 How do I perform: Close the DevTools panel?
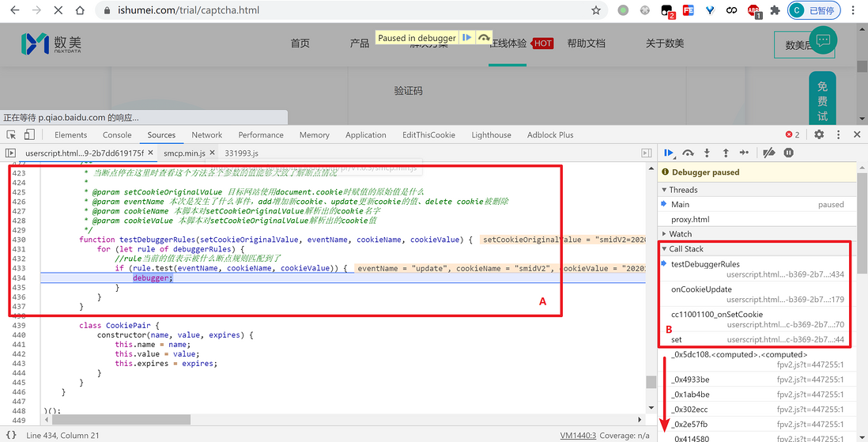pyautogui.click(x=857, y=134)
